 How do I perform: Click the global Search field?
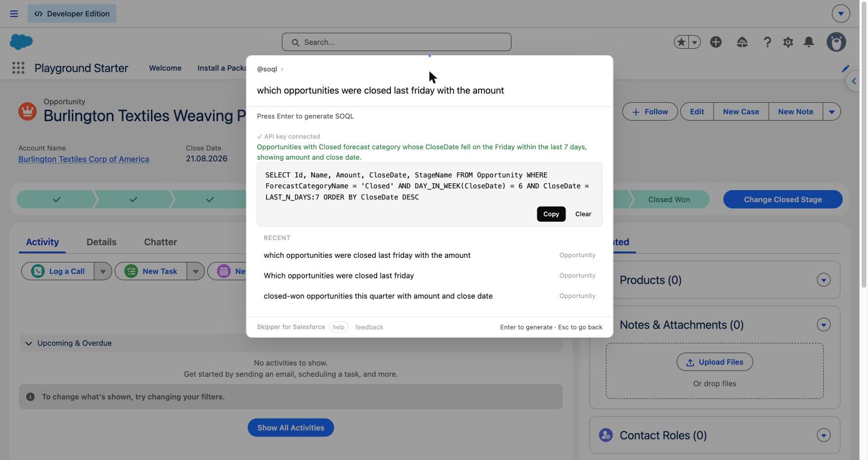coord(397,42)
